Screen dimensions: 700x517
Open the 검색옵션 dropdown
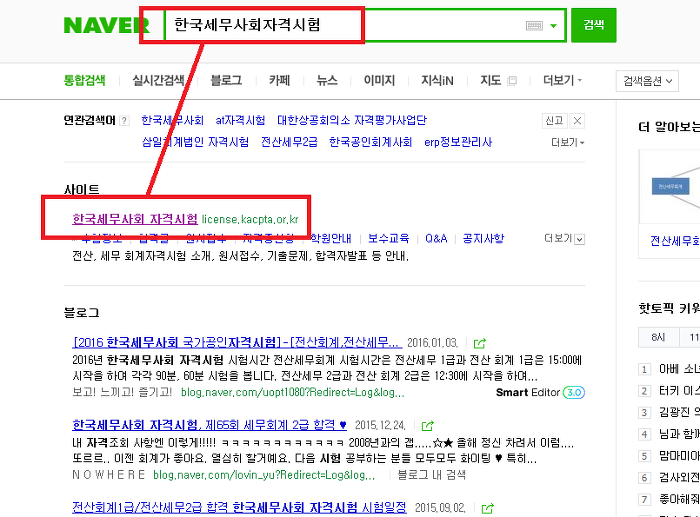[647, 81]
